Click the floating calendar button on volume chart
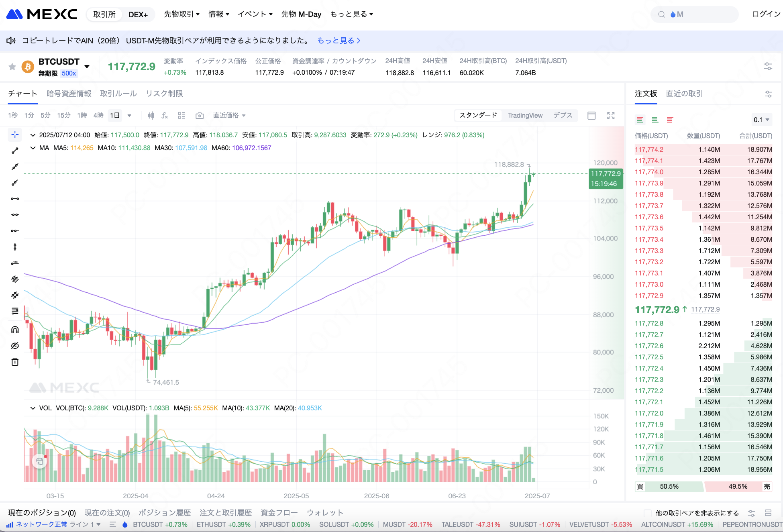The width and height of the screenshot is (783, 532). (39, 461)
